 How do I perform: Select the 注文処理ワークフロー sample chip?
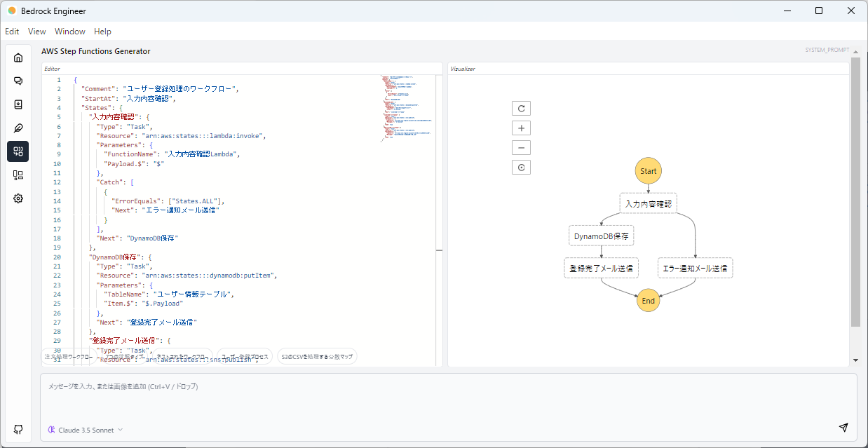tap(69, 356)
